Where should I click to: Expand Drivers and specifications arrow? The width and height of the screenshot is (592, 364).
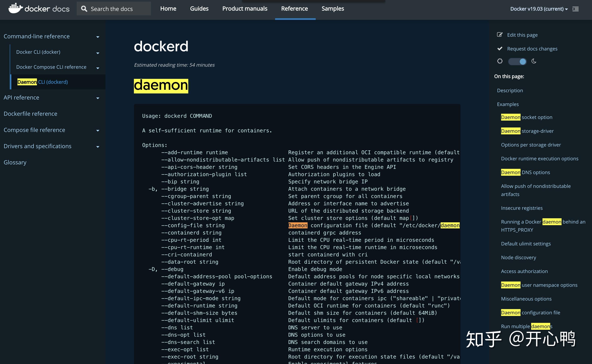tap(98, 147)
